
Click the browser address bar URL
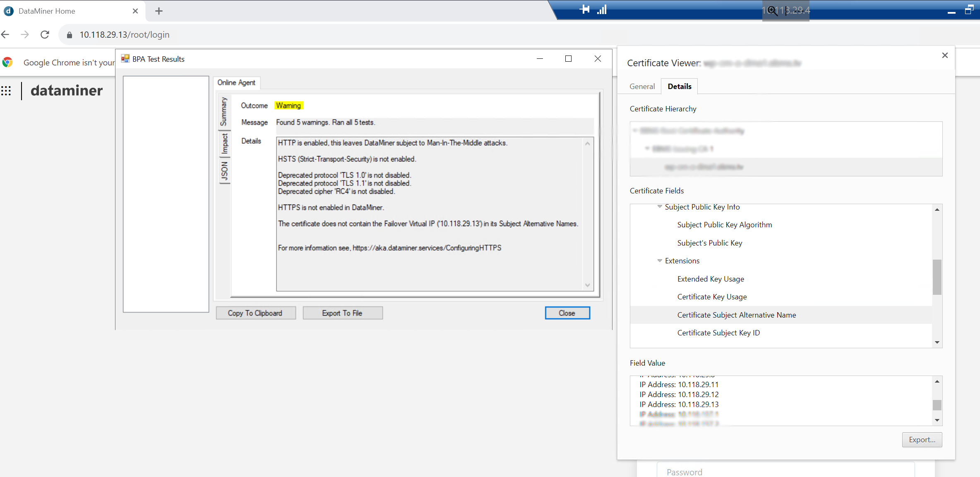(125, 35)
